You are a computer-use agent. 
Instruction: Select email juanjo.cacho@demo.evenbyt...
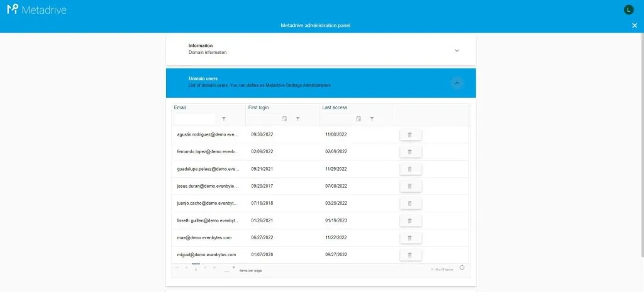coord(208,203)
